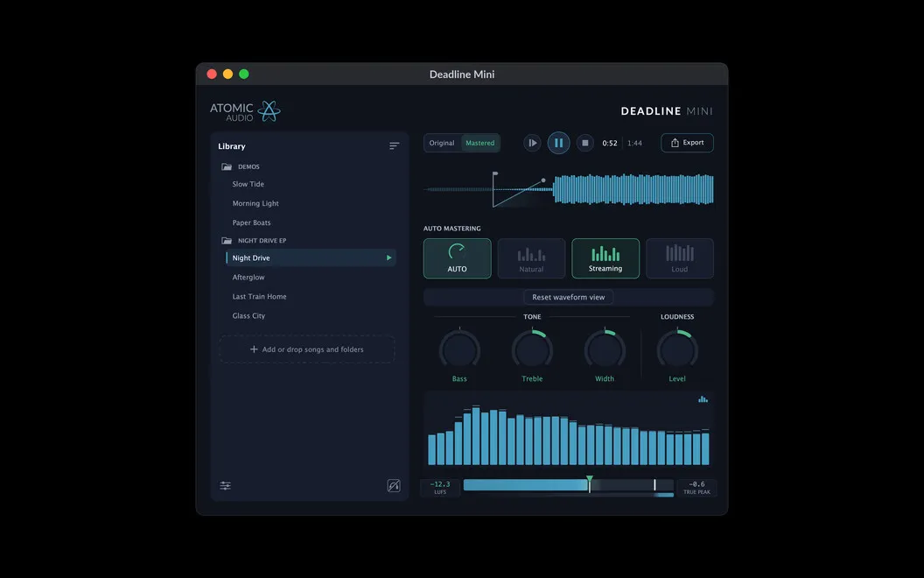
Task: Select the Last Train Home track
Action: click(x=259, y=297)
